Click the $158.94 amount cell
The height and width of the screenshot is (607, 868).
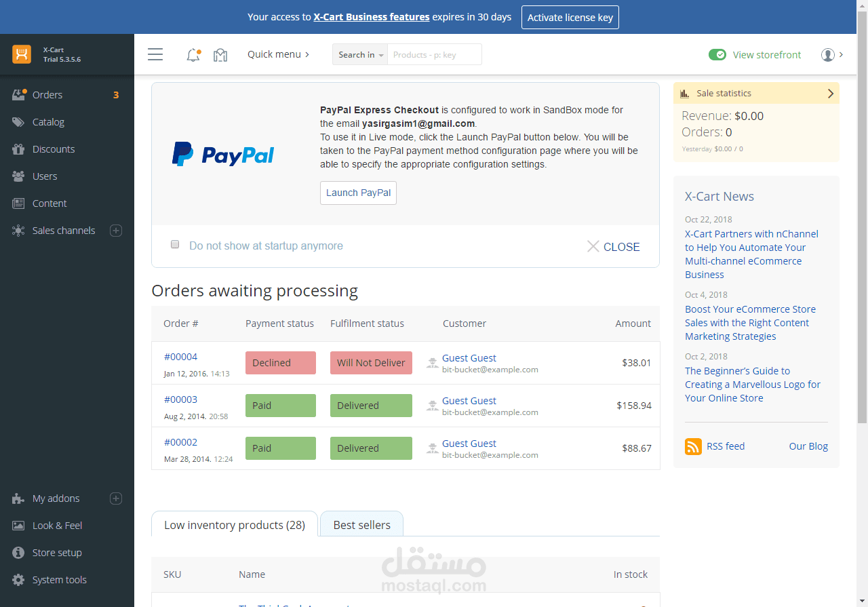tap(634, 406)
